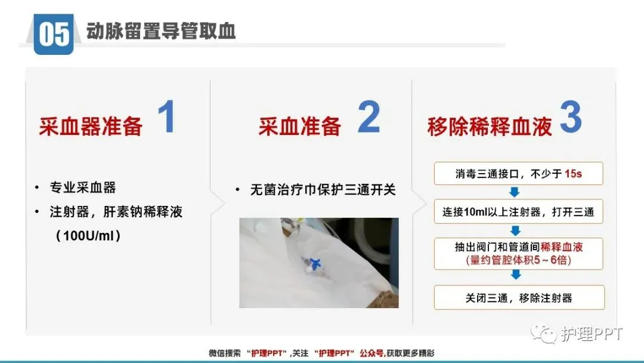Select the 抽出阀门和管道间稀释血液 step box

[518, 253]
